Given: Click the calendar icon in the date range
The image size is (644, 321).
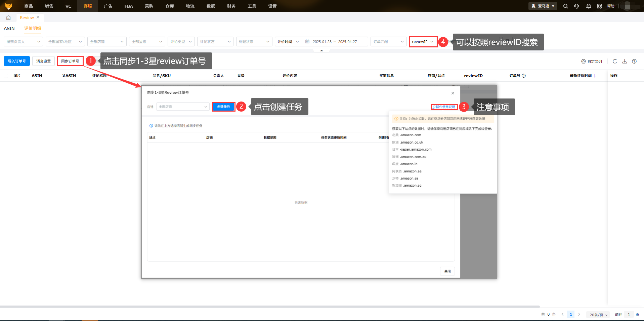Looking at the screenshot, I should [x=307, y=42].
